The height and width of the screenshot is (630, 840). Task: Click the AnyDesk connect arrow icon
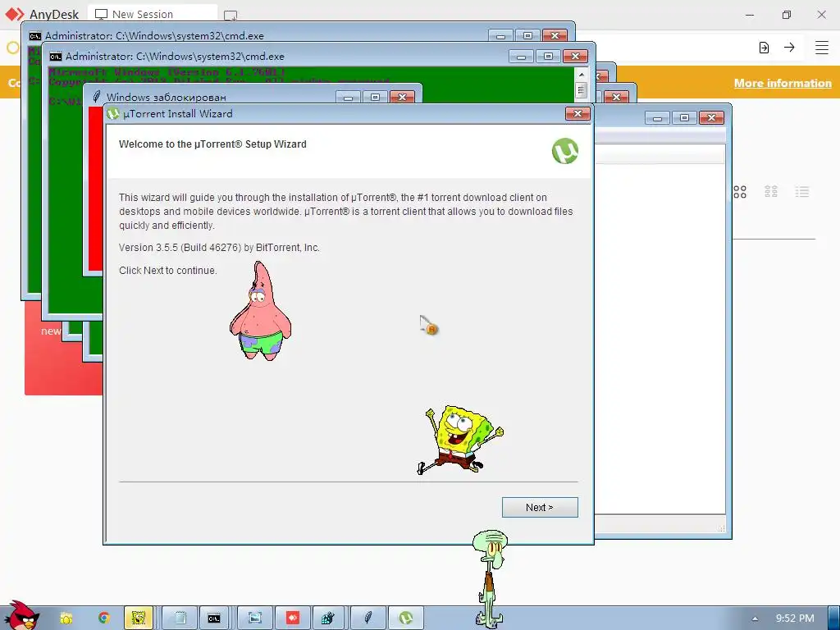tap(789, 47)
